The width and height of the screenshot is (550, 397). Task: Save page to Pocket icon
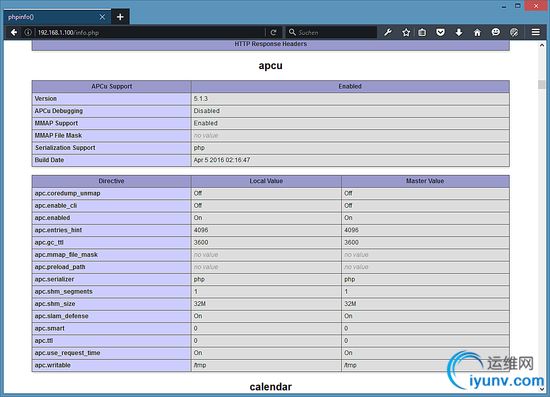[441, 33]
